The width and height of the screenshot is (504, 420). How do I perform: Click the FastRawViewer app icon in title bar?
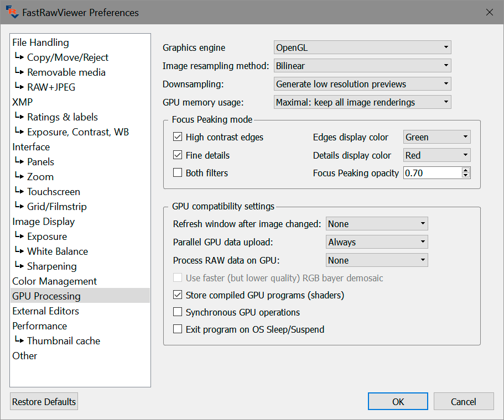tap(12, 12)
